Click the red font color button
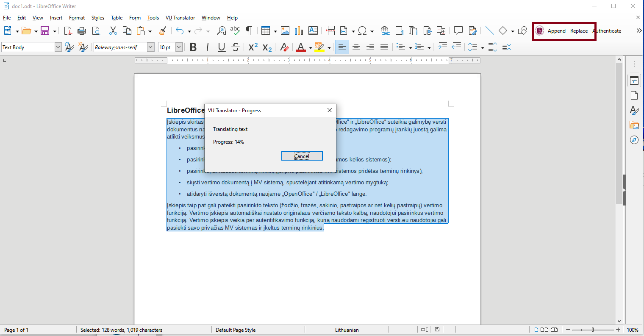 coord(301,47)
